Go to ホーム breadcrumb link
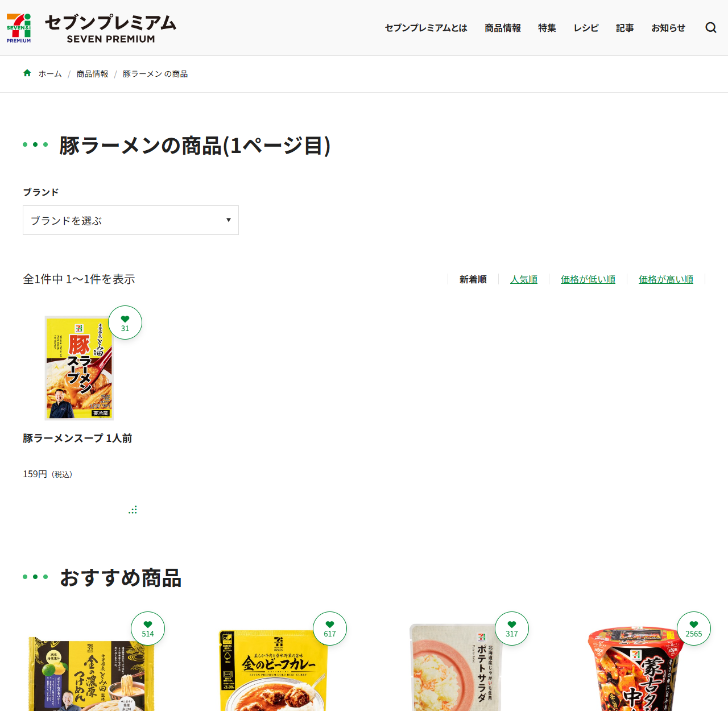Image resolution: width=728 pixels, height=711 pixels. pyautogui.click(x=50, y=74)
